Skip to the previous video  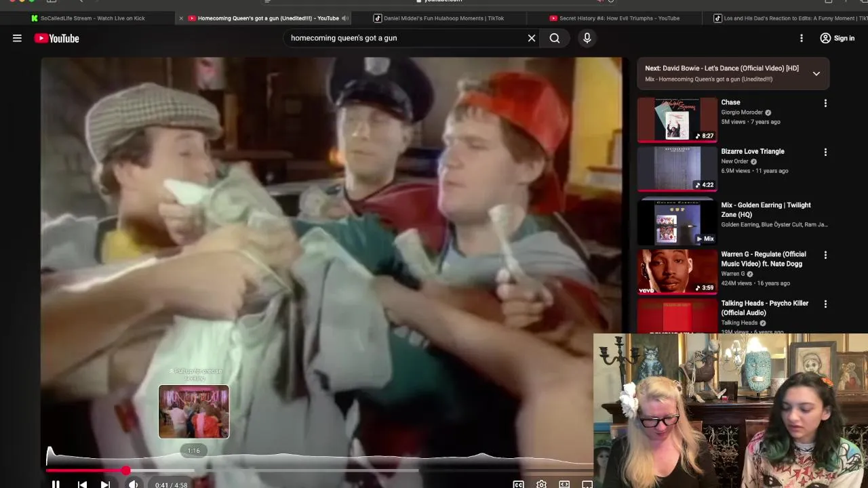pyautogui.click(x=82, y=484)
